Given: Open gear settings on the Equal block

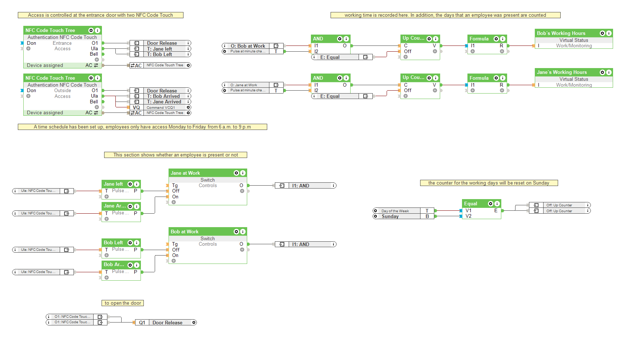Looking at the screenshot, I should (490, 204).
